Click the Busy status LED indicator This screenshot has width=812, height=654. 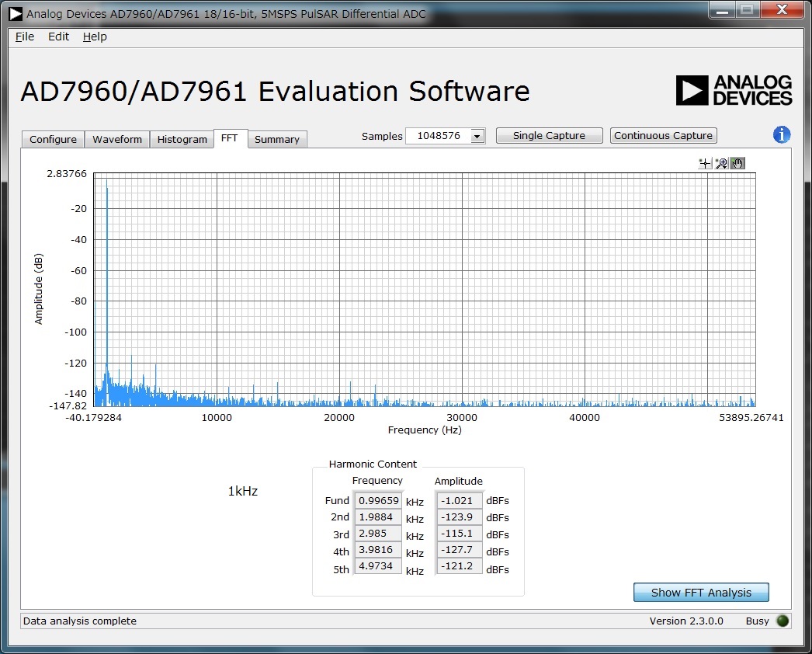click(783, 621)
